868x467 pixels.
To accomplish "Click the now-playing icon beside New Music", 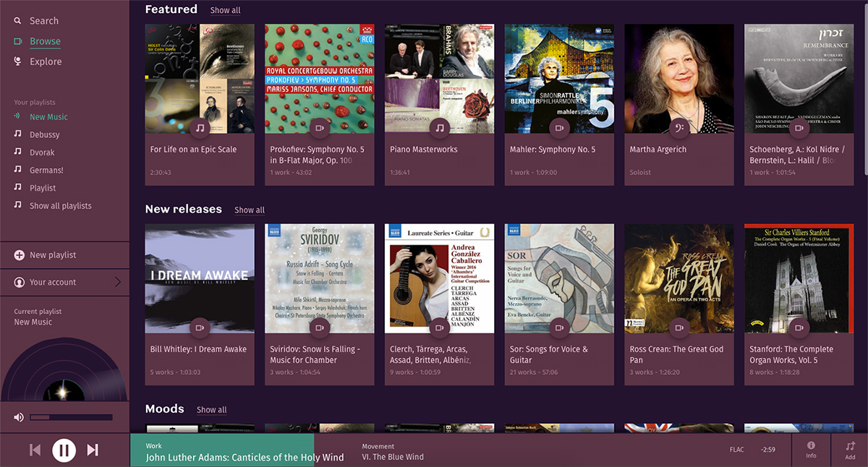I will (18, 117).
